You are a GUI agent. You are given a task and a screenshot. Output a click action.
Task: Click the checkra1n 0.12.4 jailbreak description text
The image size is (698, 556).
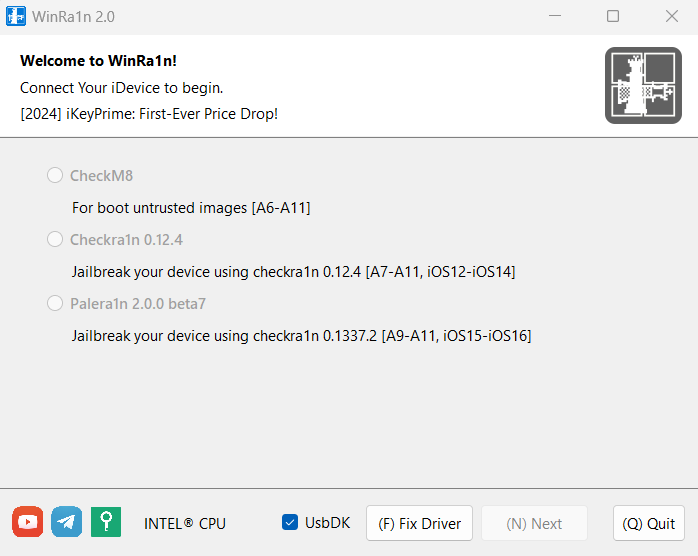pyautogui.click(x=293, y=272)
